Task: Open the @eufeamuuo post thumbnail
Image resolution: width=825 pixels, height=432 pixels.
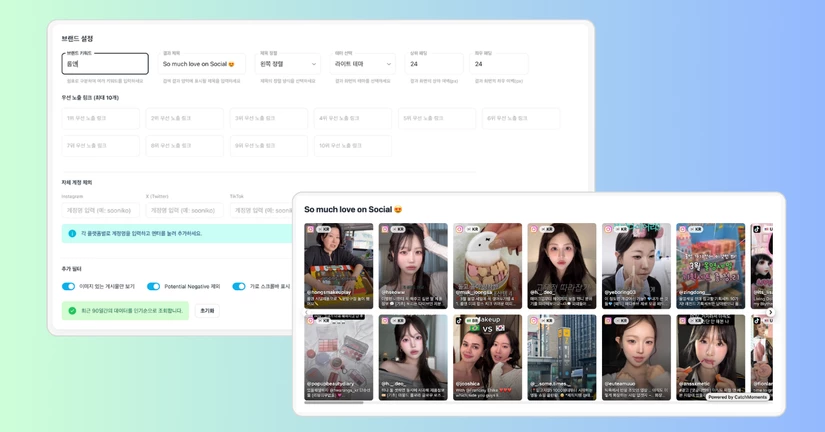Action: [636, 357]
